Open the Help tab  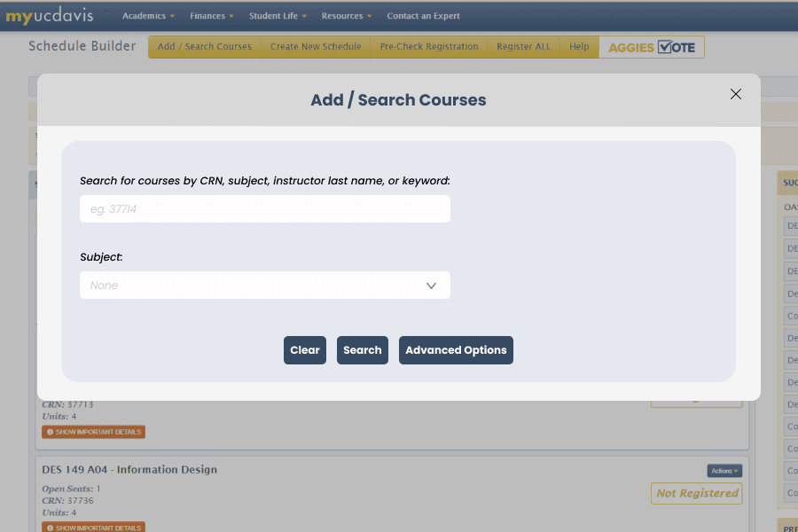(579, 47)
